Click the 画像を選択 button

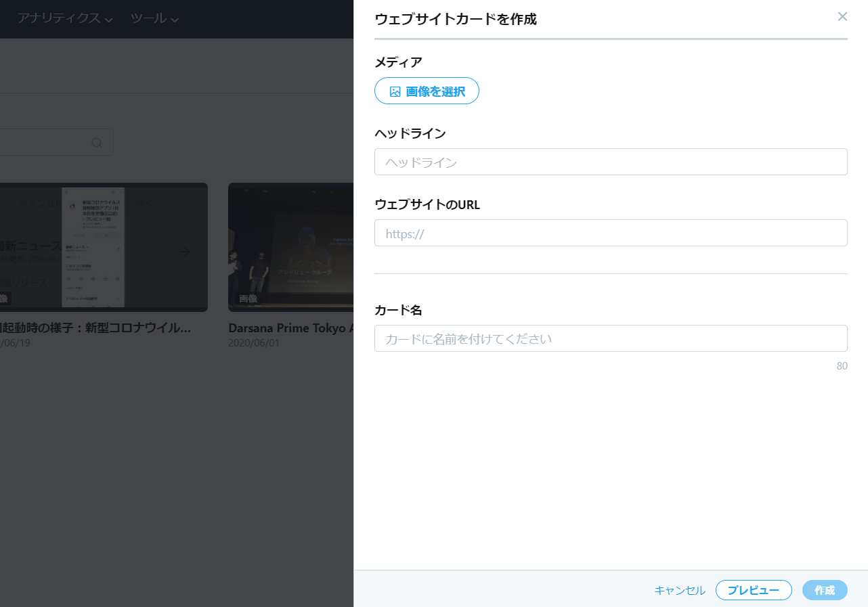427,91
